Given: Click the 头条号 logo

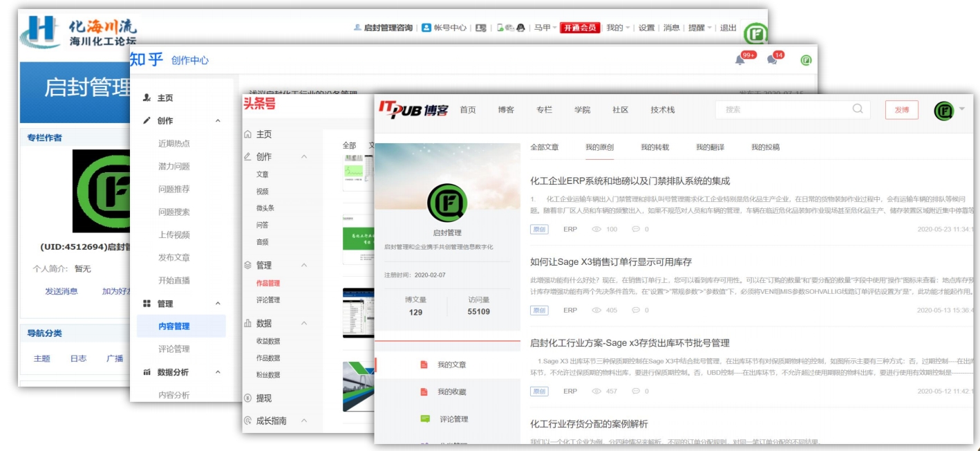Looking at the screenshot, I should (x=258, y=103).
